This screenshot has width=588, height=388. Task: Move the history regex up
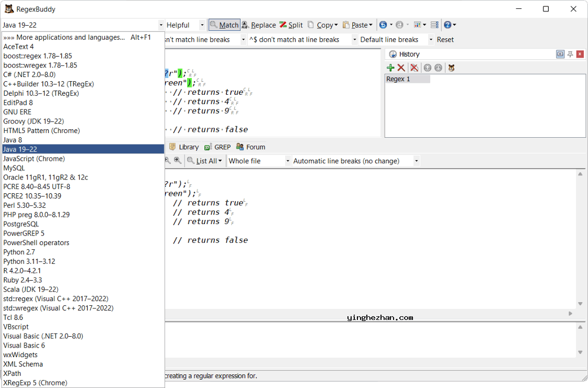pyautogui.click(x=428, y=68)
